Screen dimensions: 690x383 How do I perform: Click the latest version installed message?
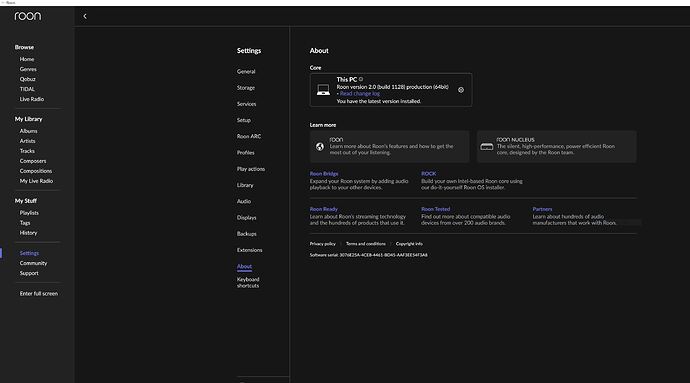[x=378, y=101]
